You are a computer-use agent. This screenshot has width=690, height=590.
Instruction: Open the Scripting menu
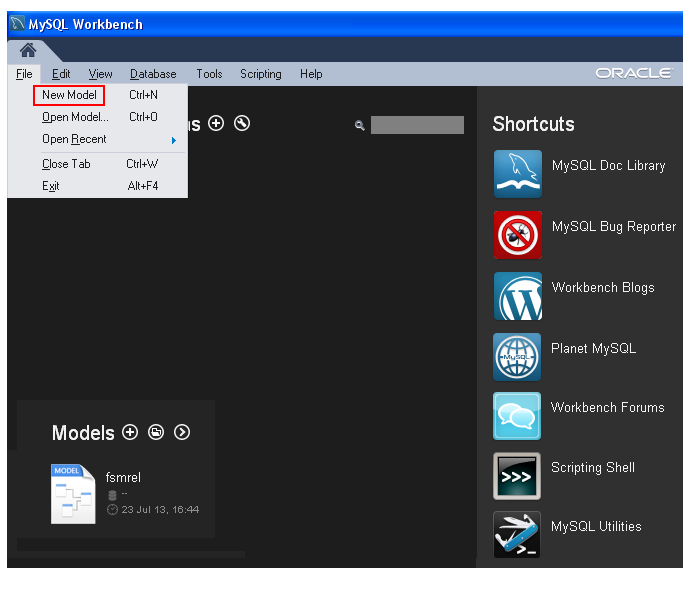[x=260, y=74]
